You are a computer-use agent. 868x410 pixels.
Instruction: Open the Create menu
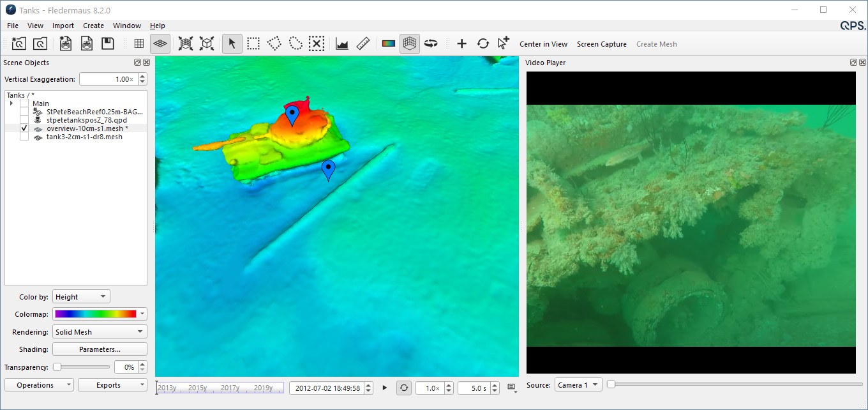(x=93, y=26)
